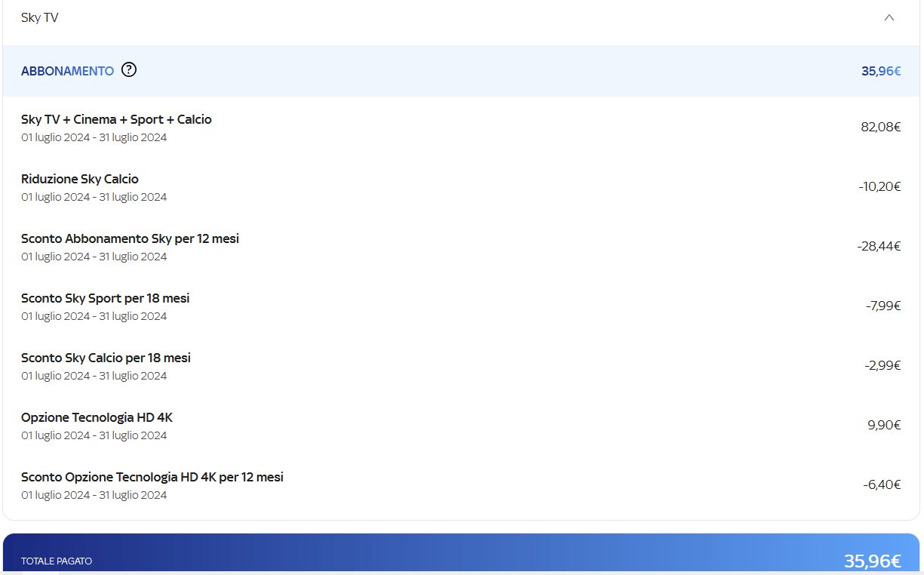
Task: Click the TOTALE PAGATO label
Action: pos(57,561)
